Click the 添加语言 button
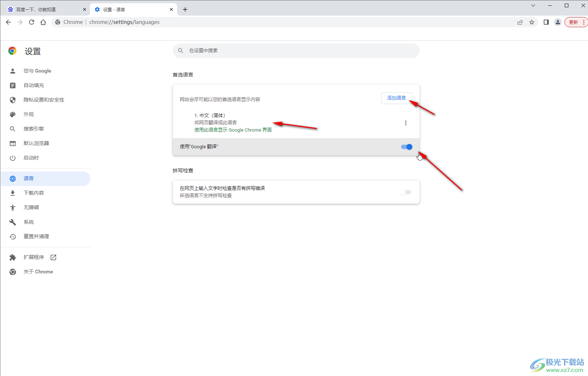The width and height of the screenshot is (588, 376). 396,98
